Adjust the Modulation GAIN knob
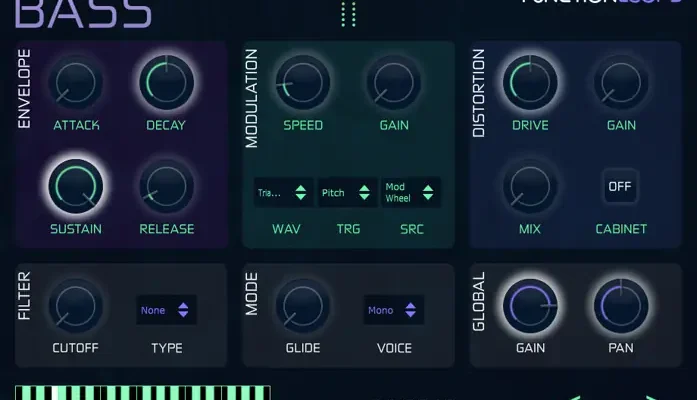This screenshot has height=400, width=697. point(394,83)
